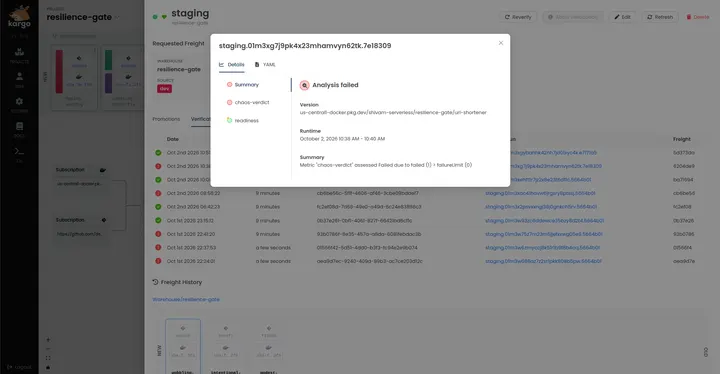This screenshot has height=374, width=720.
Task: Open the Settings gear in sidebar
Action: coord(19,104)
